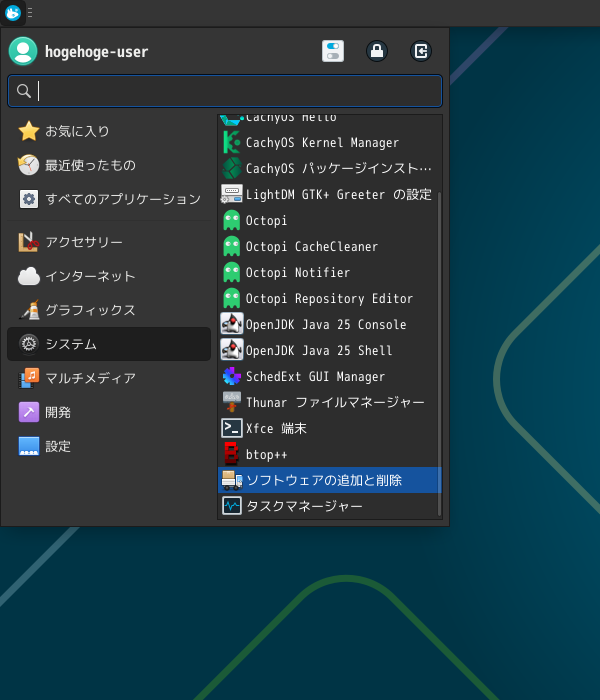
Task: Focus the application search field
Action: [x=225, y=91]
